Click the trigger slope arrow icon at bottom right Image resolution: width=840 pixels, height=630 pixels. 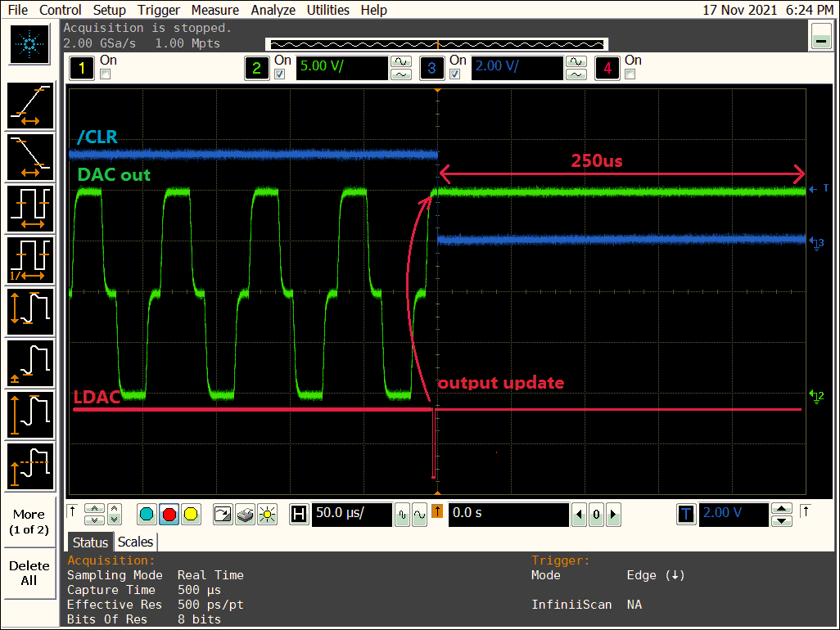tap(806, 511)
